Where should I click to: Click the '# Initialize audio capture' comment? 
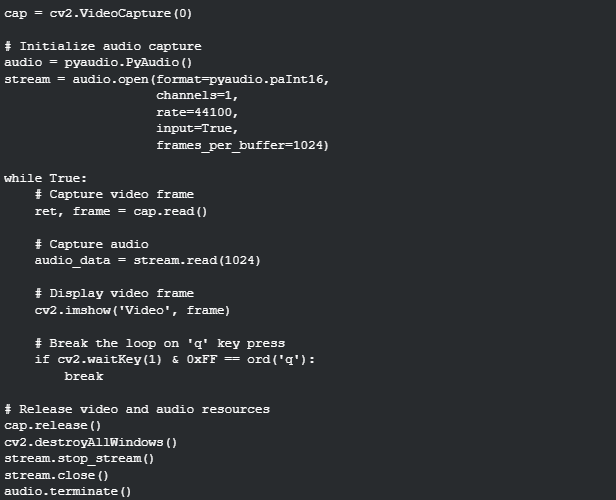click(x=102, y=46)
